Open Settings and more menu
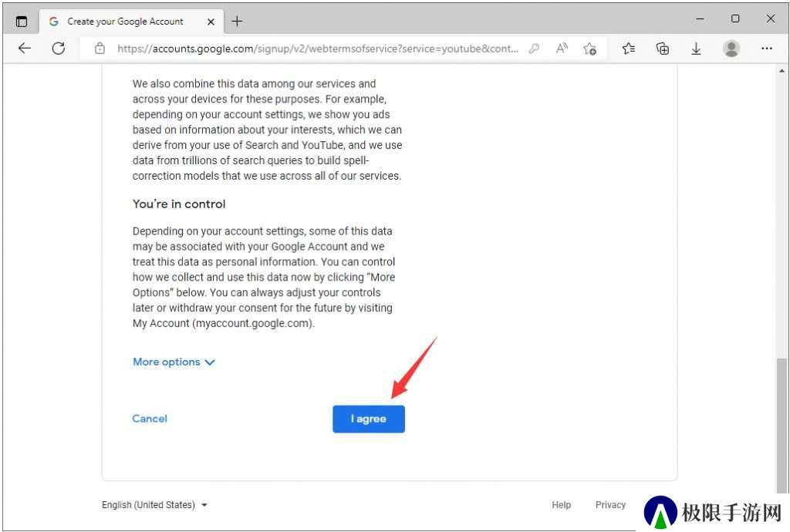Viewport: 790px width, 532px height. pyautogui.click(x=766, y=49)
